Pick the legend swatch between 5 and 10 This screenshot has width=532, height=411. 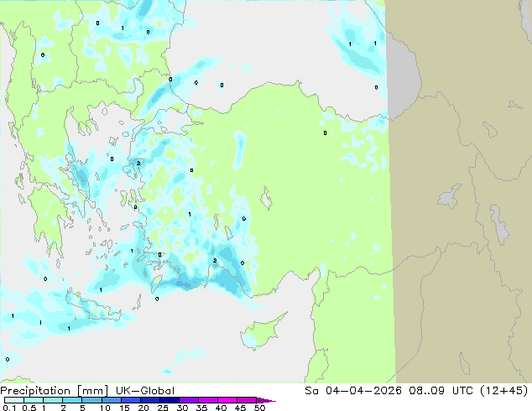91,400
